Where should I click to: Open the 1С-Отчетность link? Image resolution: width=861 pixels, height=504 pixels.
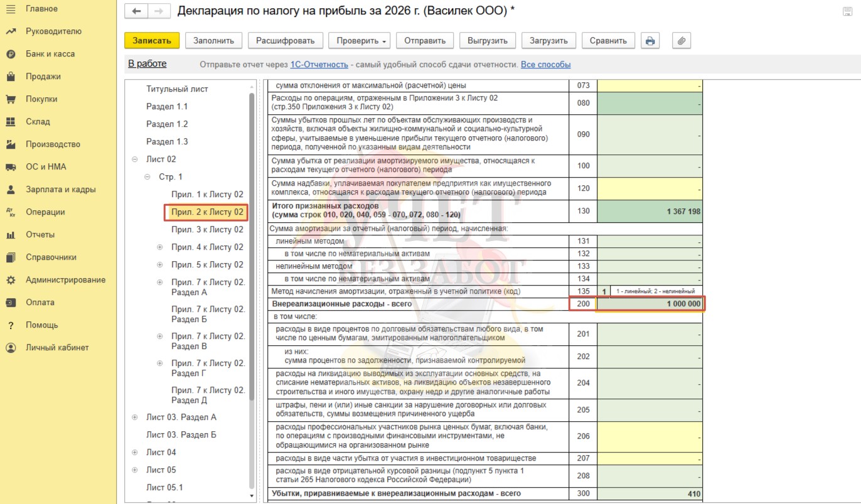319,65
